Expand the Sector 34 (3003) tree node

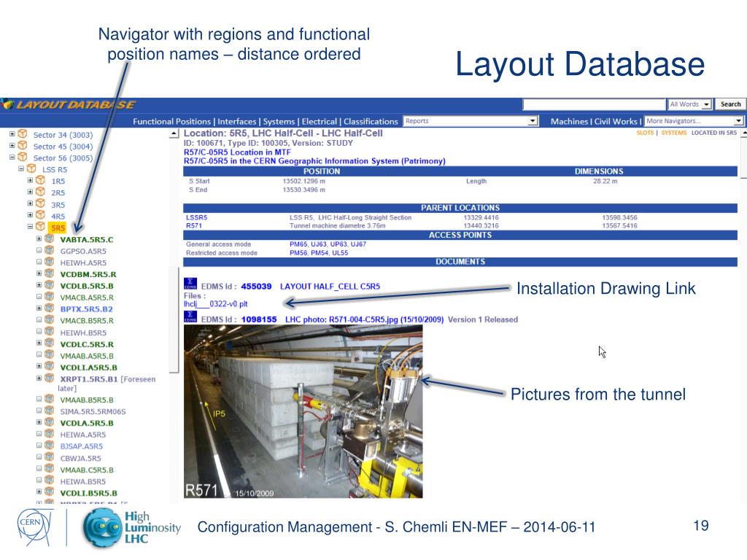12,134
